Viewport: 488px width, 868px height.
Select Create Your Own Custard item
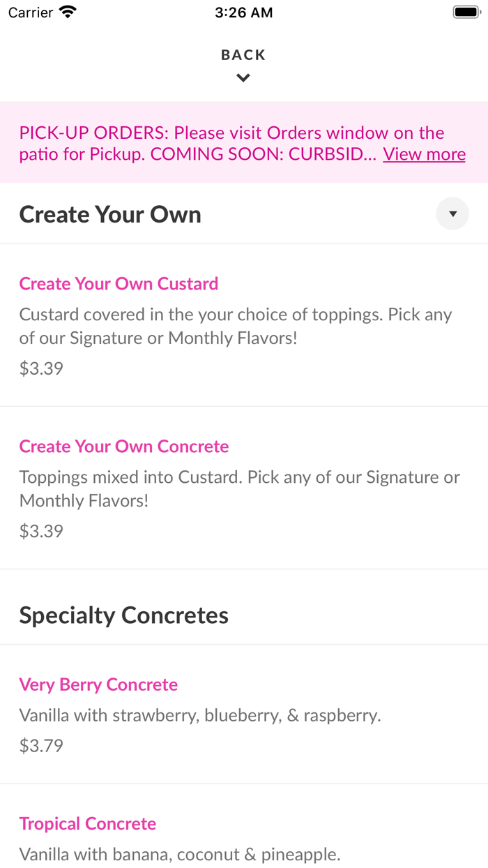tap(119, 283)
